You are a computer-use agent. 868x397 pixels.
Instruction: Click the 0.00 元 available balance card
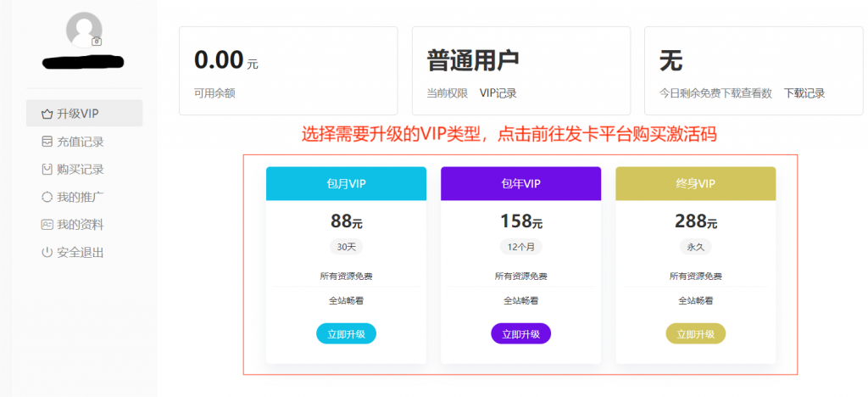[x=288, y=71]
